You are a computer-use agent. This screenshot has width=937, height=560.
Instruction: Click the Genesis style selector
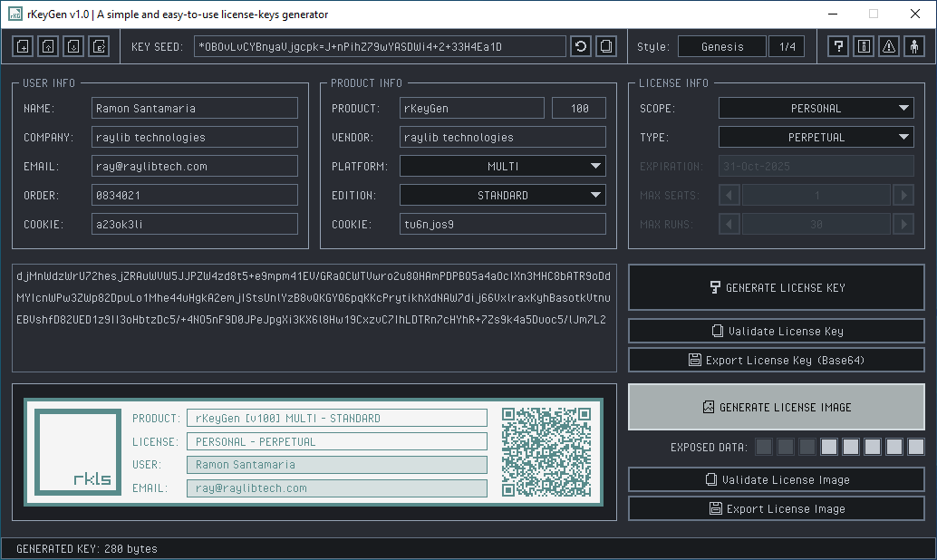click(722, 46)
